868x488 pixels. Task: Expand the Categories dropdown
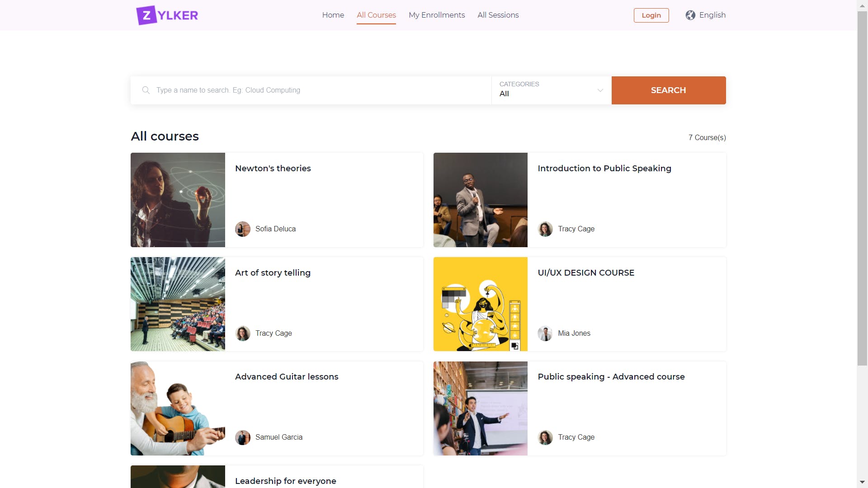pos(551,90)
